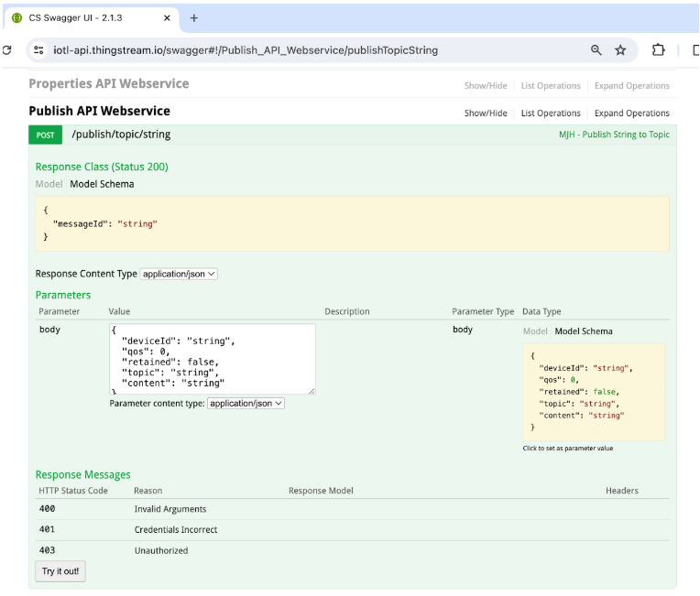Click Show/Hide for Properties API Webservice
The height and width of the screenshot is (596, 700).
[486, 86]
